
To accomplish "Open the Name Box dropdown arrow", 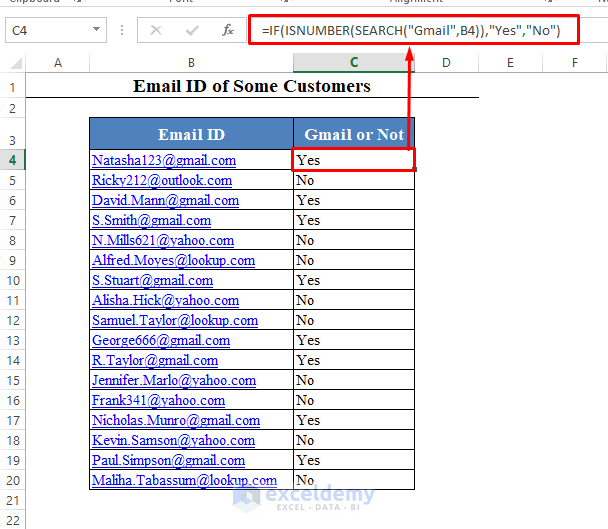I will point(96,29).
